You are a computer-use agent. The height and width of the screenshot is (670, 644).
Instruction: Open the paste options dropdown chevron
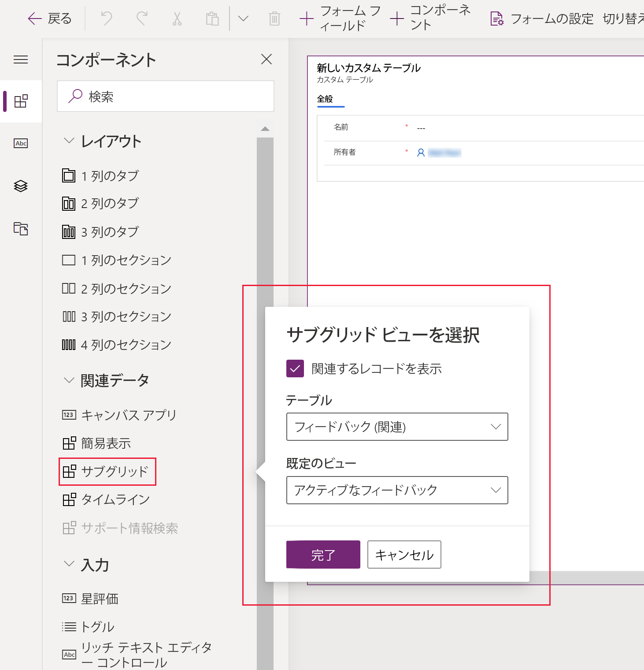tap(243, 19)
